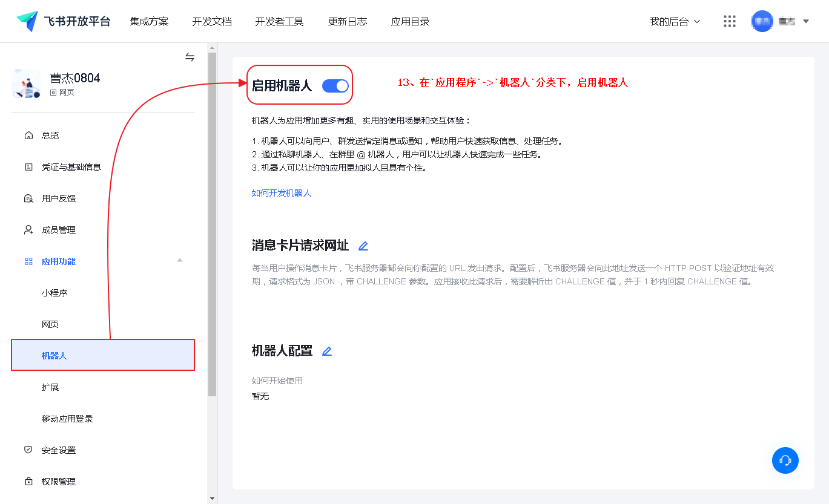This screenshot has width=829, height=504.
Task: Click the 总览 home icon in sidebar
Action: (x=28, y=136)
